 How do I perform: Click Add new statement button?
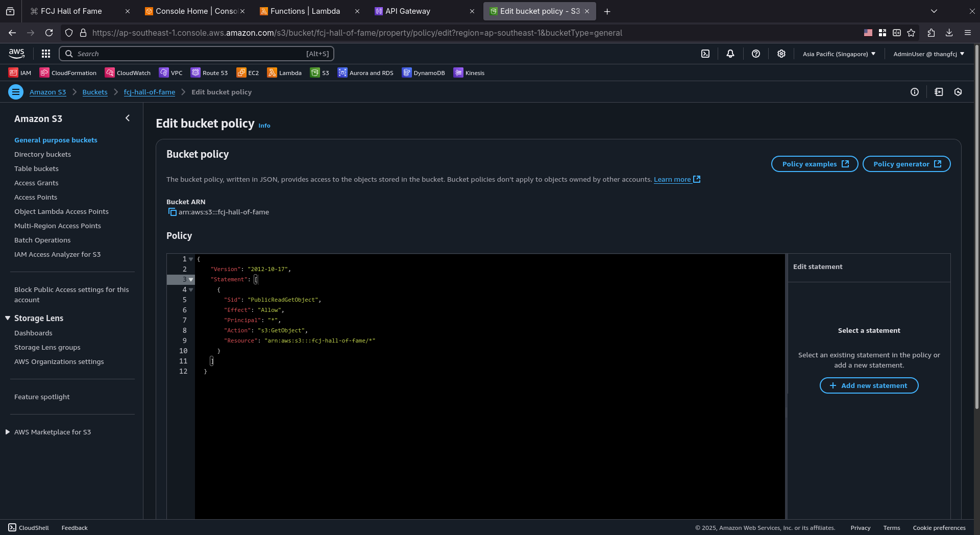(x=869, y=385)
